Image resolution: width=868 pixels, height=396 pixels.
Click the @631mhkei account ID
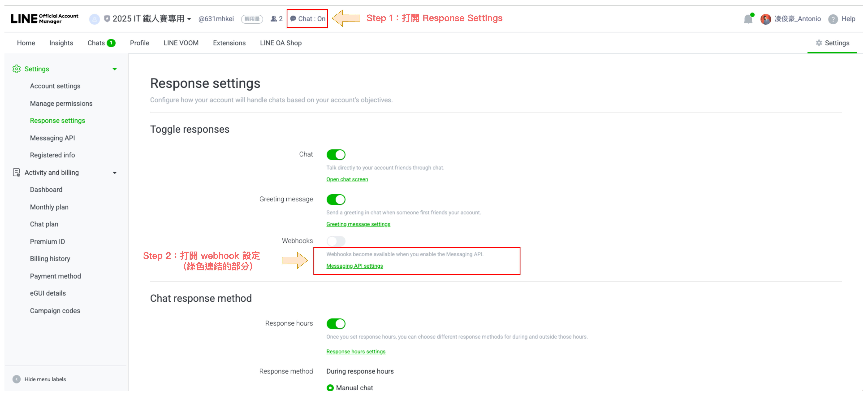216,19
